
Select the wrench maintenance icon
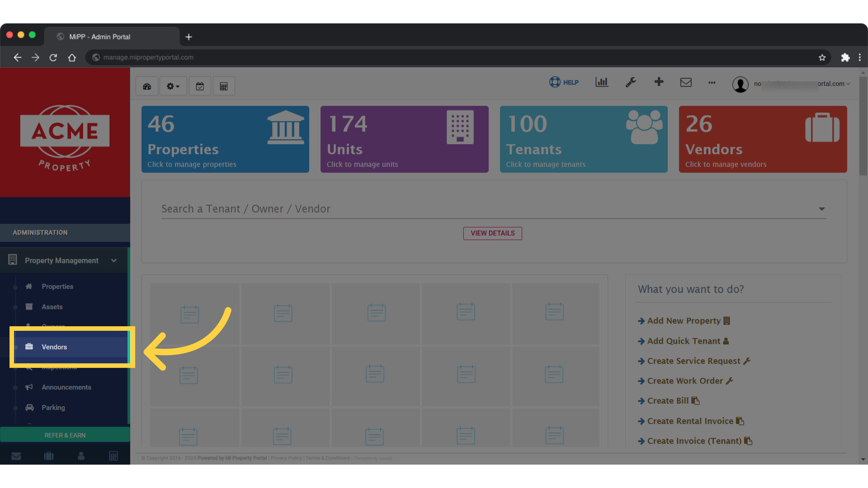(631, 83)
